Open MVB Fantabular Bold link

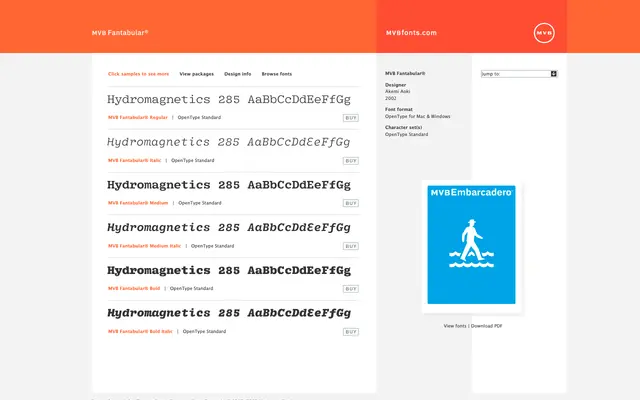134,288
